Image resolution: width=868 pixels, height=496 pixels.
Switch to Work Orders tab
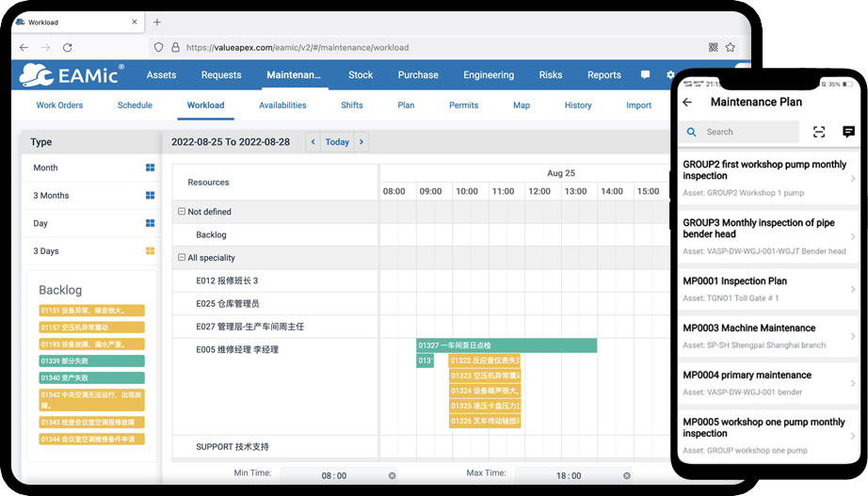point(59,105)
